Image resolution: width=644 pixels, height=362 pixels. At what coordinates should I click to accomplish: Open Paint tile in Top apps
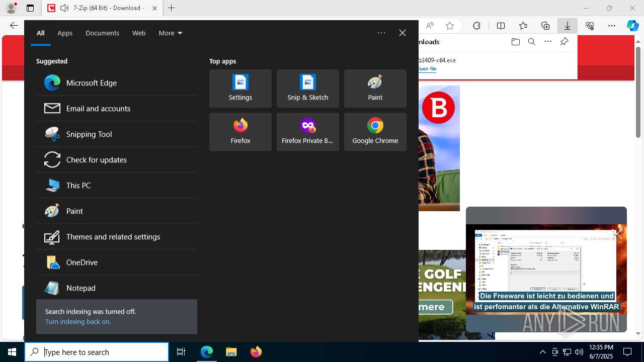coord(375,88)
